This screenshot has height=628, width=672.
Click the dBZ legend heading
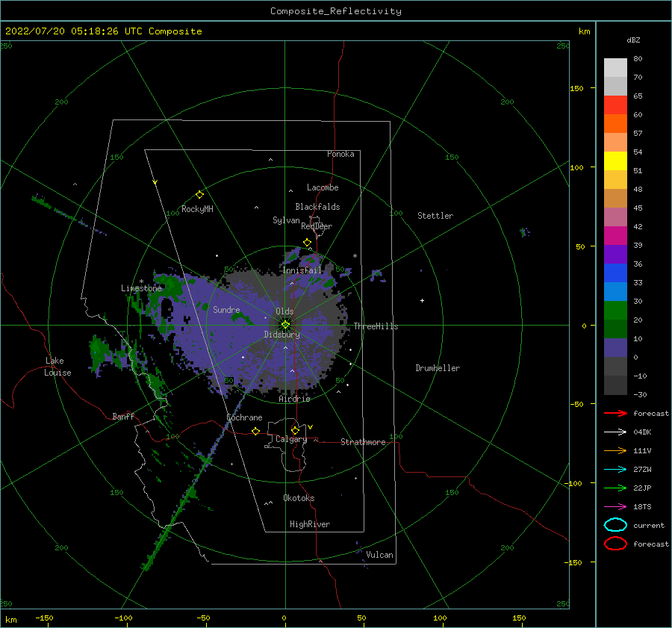[x=633, y=40]
